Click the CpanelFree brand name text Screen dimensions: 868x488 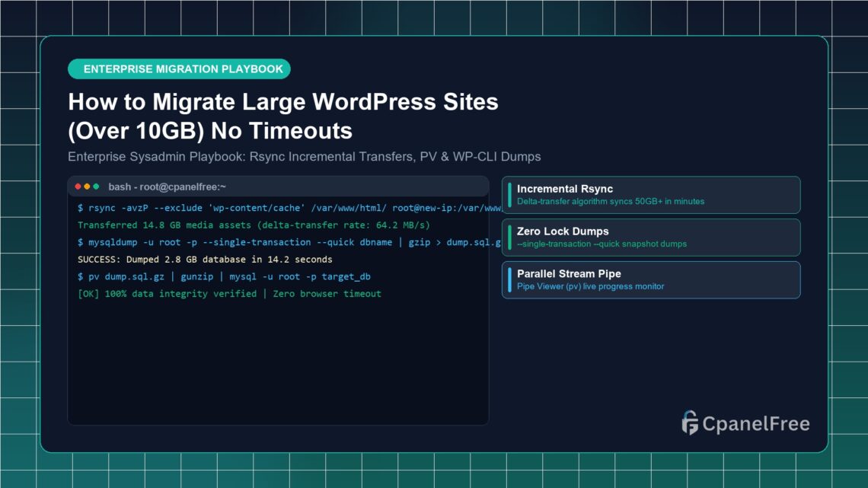pos(756,424)
